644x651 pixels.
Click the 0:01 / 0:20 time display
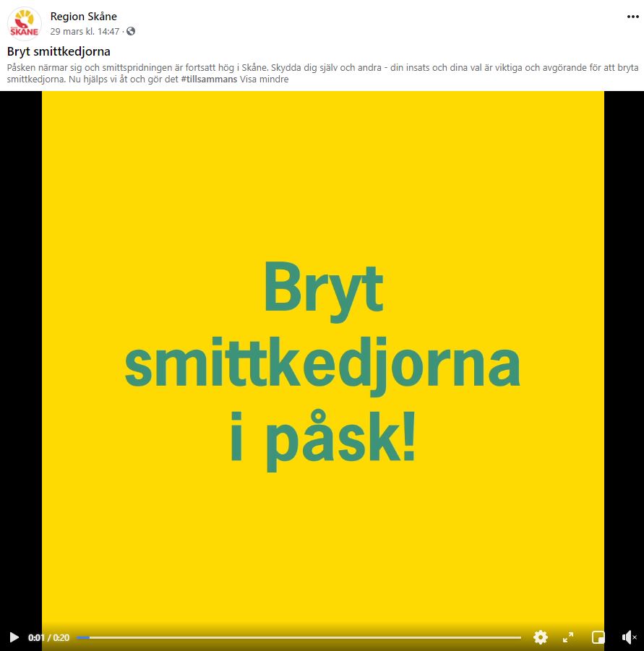pos(48,638)
